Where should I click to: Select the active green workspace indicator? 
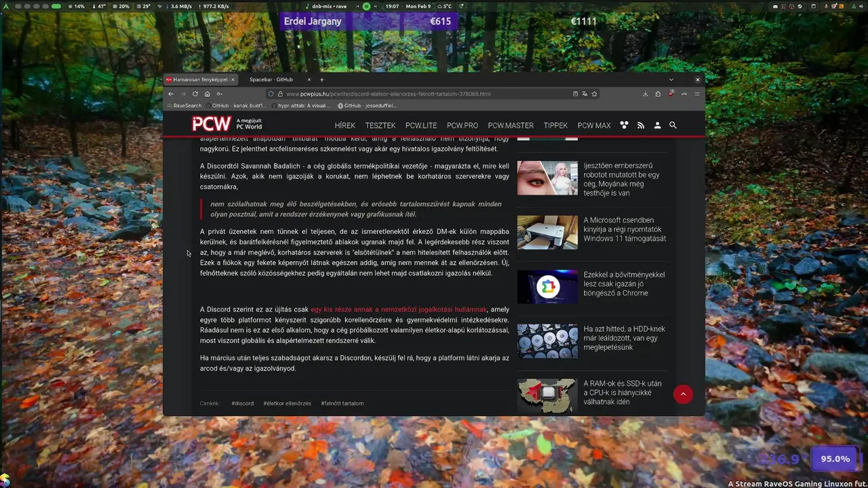coord(56,6)
